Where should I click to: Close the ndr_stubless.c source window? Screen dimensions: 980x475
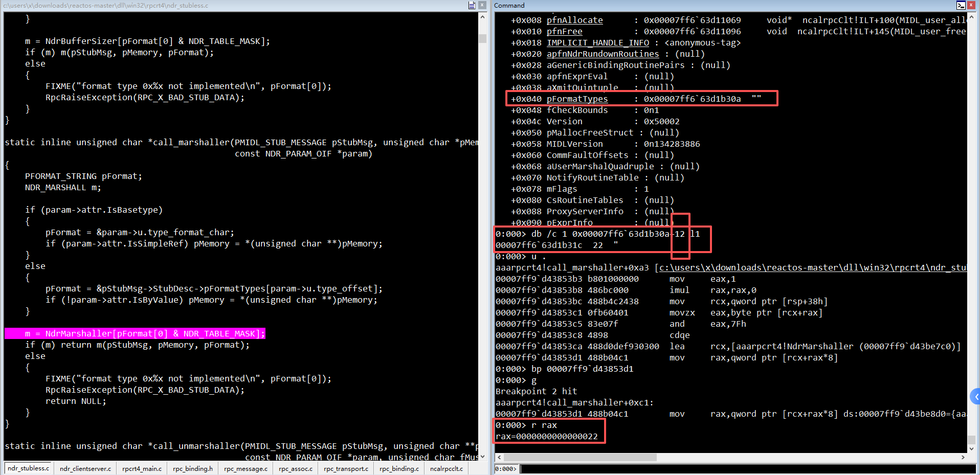(482, 5)
